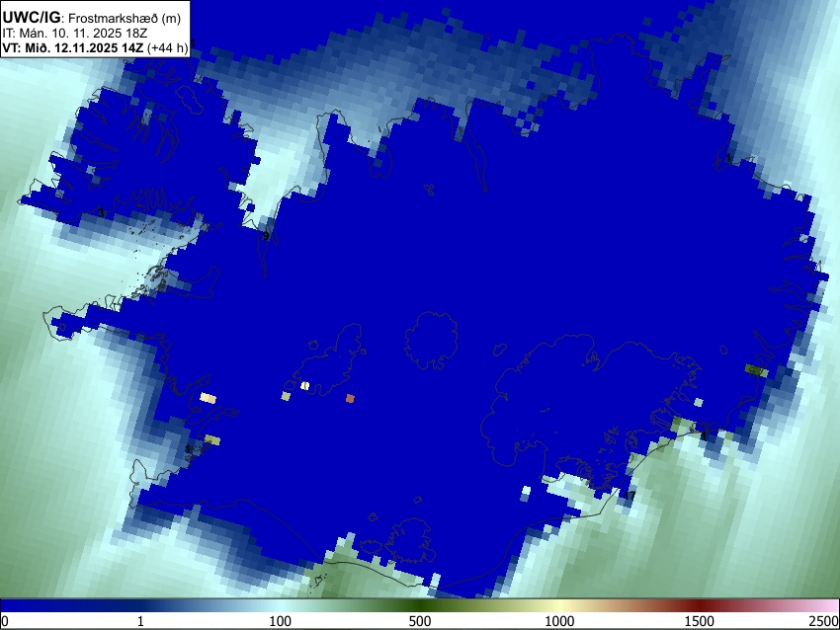Click the '1' label under the color scale
Viewport: 840px width, 630px height.
(x=140, y=621)
